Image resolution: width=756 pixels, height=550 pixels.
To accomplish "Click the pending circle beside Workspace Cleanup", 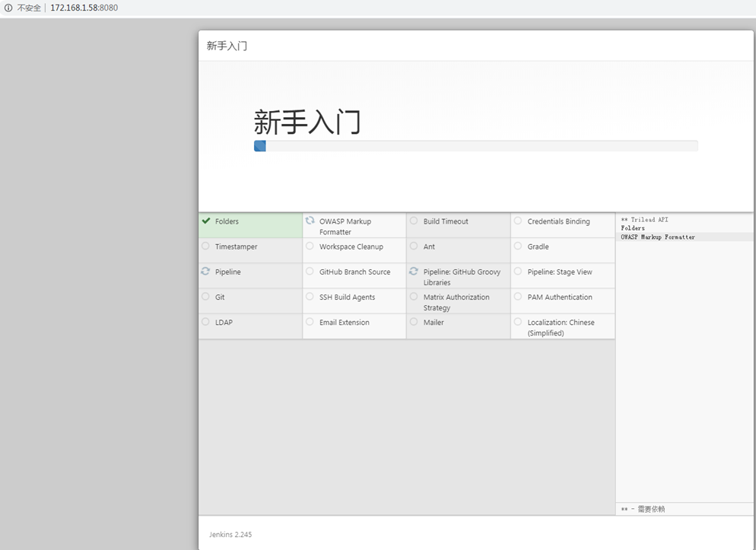I will tap(310, 246).
